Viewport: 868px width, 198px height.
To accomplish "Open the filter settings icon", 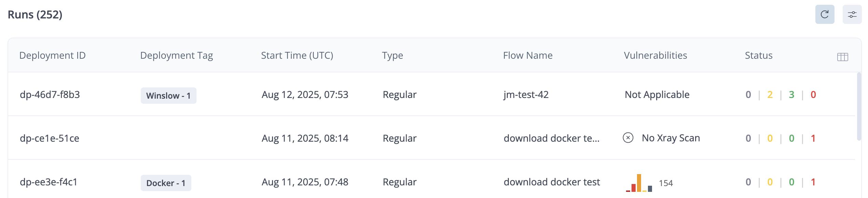I will (852, 14).
